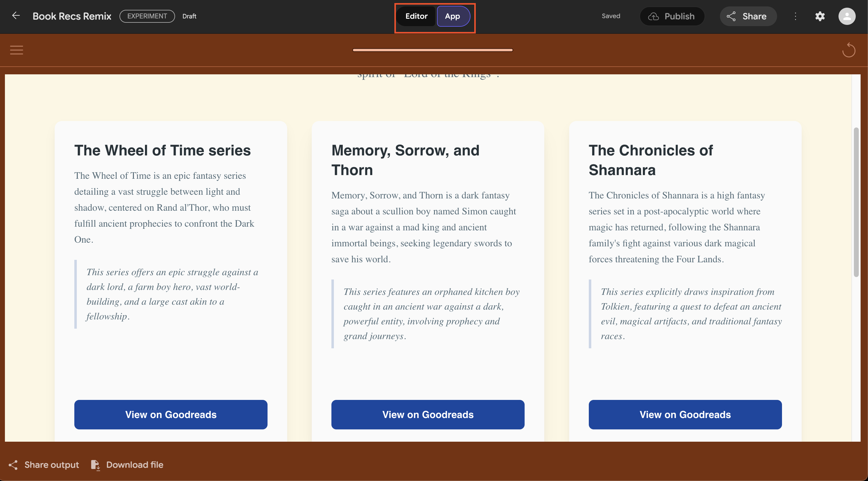Click the restart refresh icon
This screenshot has height=481, width=868.
pyautogui.click(x=848, y=50)
